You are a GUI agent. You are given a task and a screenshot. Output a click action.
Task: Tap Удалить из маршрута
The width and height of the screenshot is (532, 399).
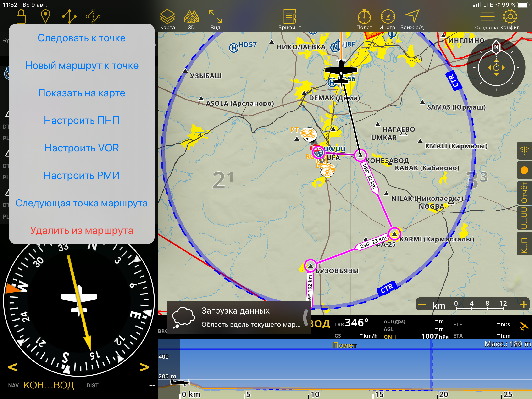82,230
